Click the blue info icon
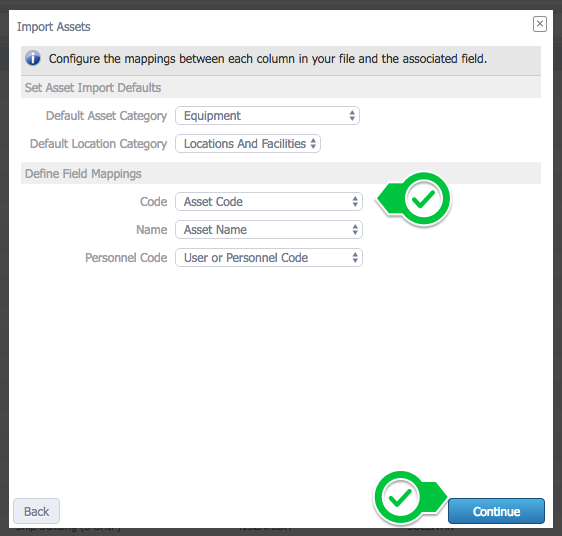This screenshot has height=536, width=562. tap(33, 58)
